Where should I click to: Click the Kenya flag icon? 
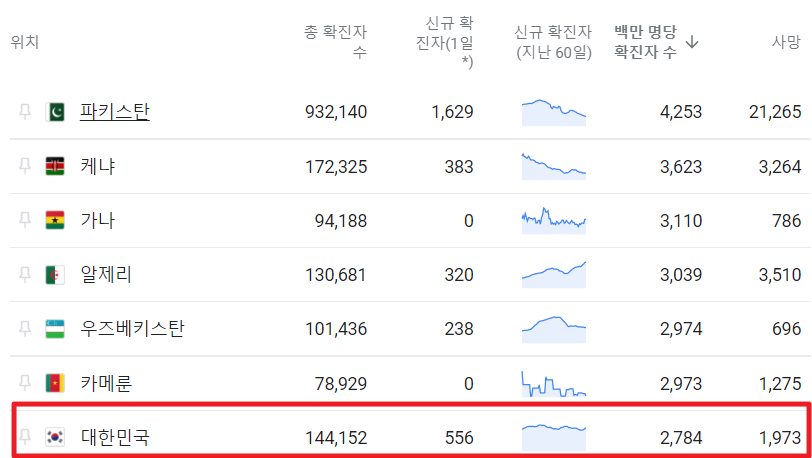(x=55, y=166)
